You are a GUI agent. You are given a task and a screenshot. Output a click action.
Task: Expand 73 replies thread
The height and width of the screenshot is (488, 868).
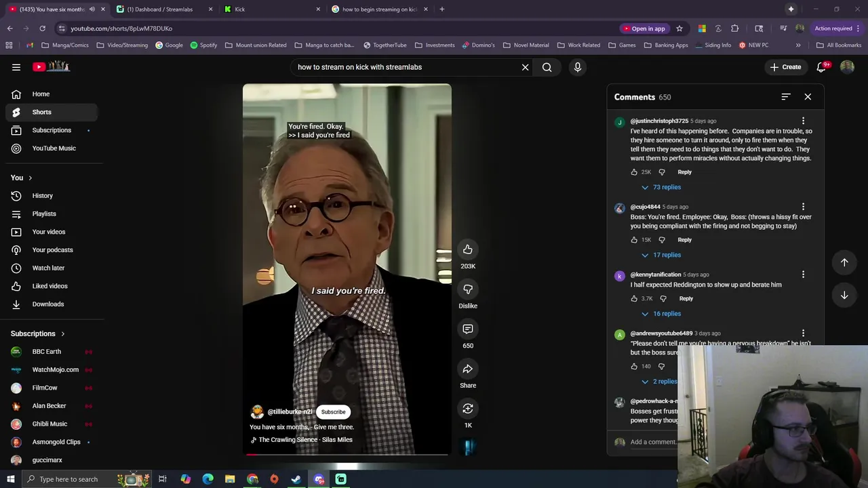tap(661, 187)
